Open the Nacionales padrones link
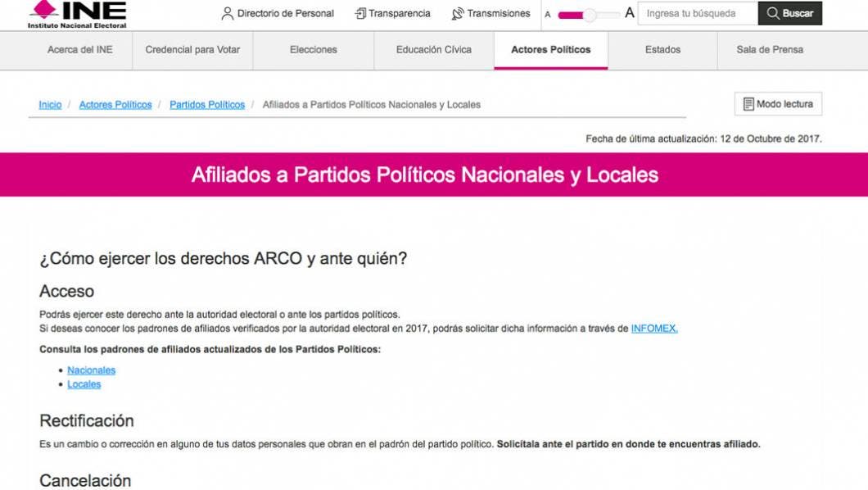Viewport: 868px width, 490px height. point(91,370)
